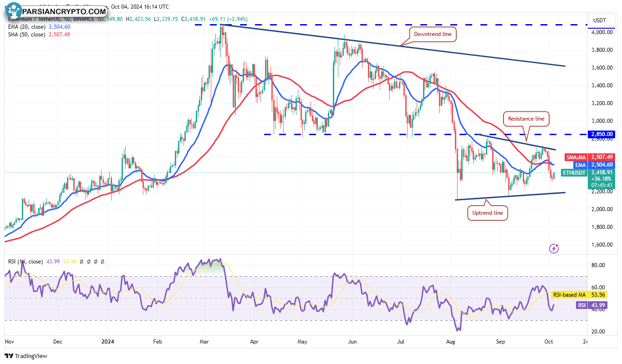
Task: Click the 1,600.00 price axis label
Action: point(602,245)
